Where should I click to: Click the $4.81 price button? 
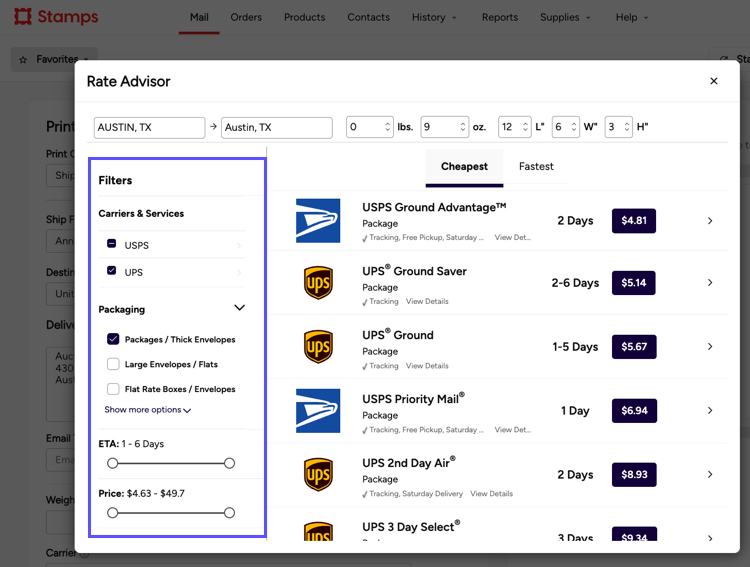[x=634, y=221]
